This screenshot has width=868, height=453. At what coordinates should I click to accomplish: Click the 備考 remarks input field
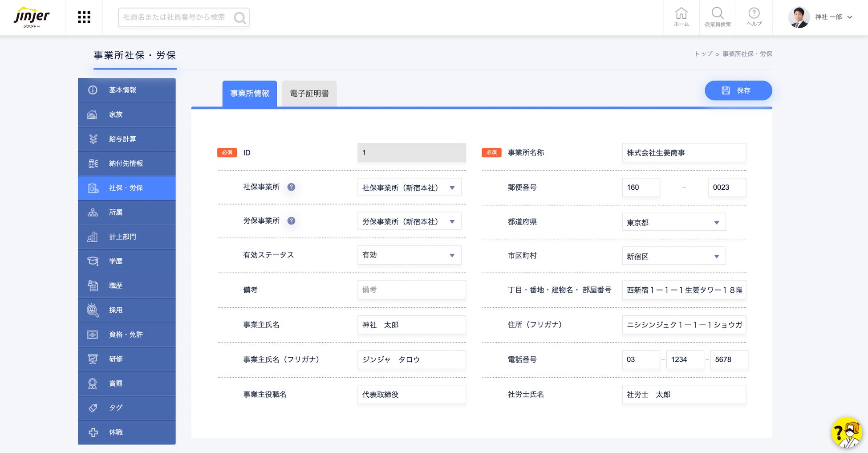[411, 290]
